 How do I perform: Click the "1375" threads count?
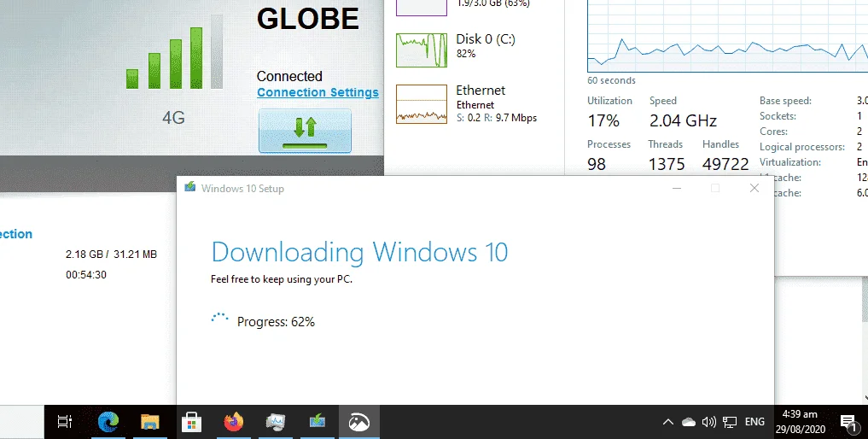pyautogui.click(x=667, y=164)
